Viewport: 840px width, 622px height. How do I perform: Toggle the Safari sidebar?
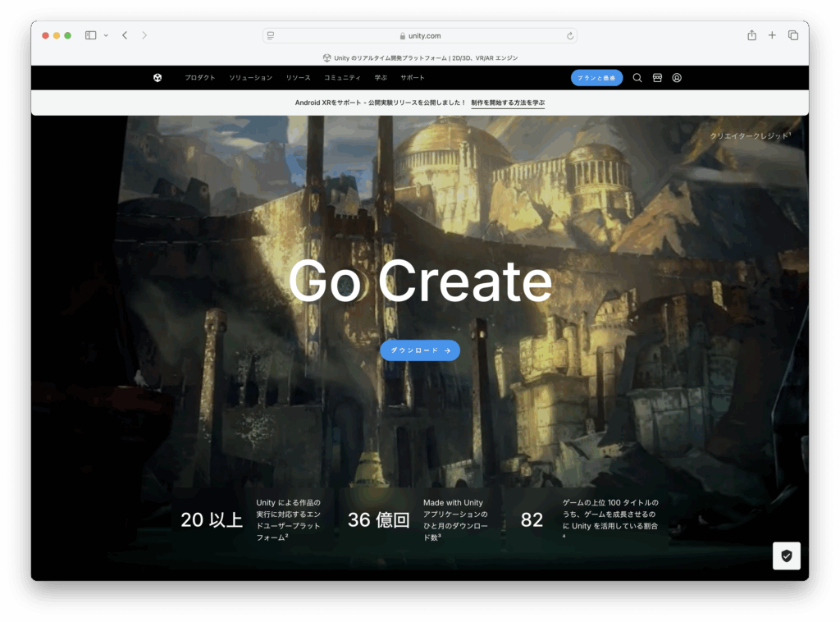click(90, 35)
